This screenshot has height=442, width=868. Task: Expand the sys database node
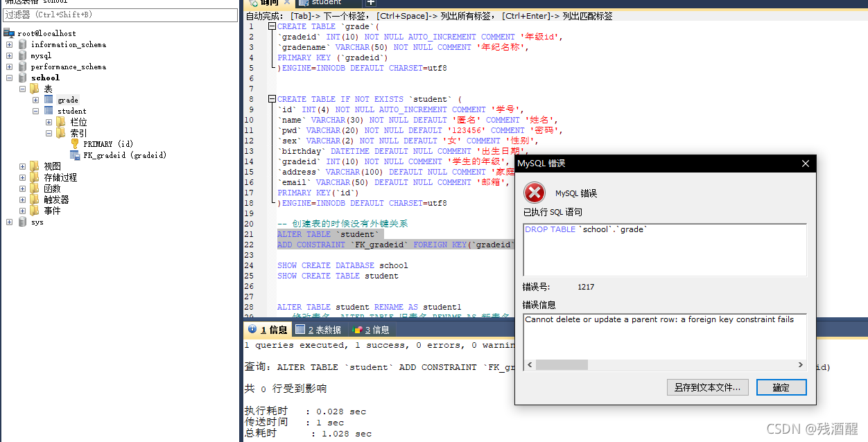coord(9,222)
